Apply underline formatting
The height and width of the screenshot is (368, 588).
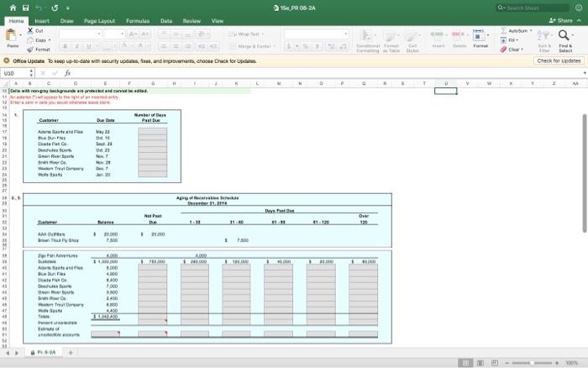pos(89,46)
